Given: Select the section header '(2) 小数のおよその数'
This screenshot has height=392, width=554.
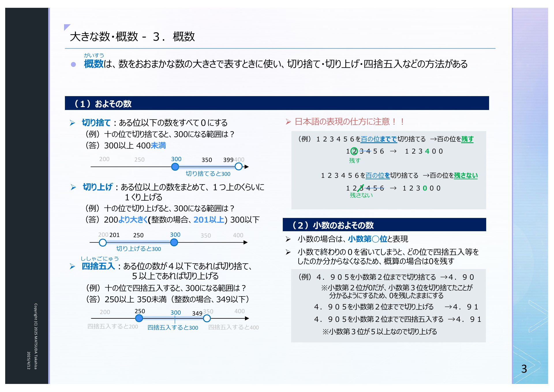Looking at the screenshot, I should tap(384, 225).
